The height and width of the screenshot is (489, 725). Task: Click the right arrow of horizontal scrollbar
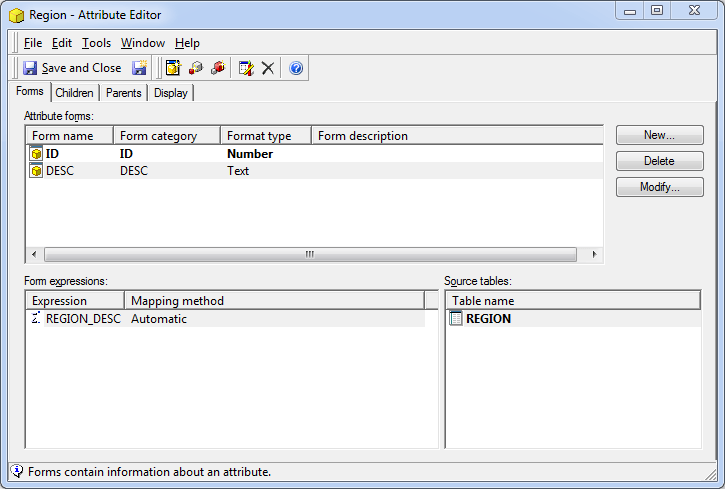tap(595, 254)
